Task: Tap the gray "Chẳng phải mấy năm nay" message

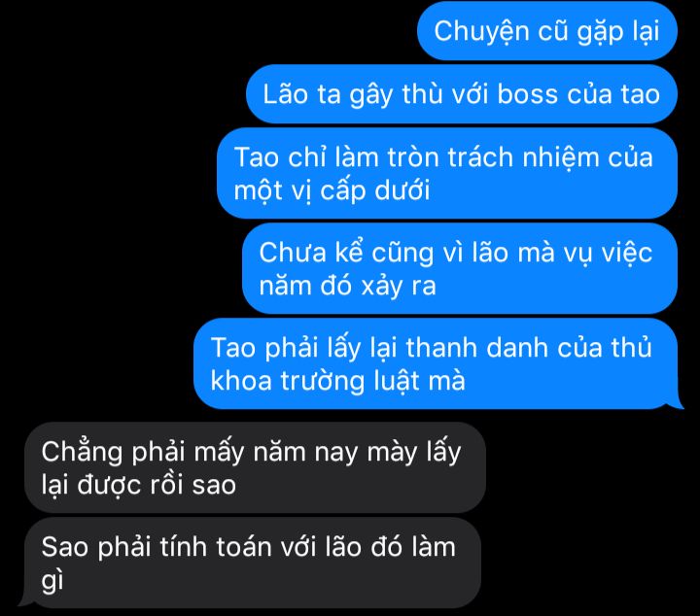Action: pos(255,467)
